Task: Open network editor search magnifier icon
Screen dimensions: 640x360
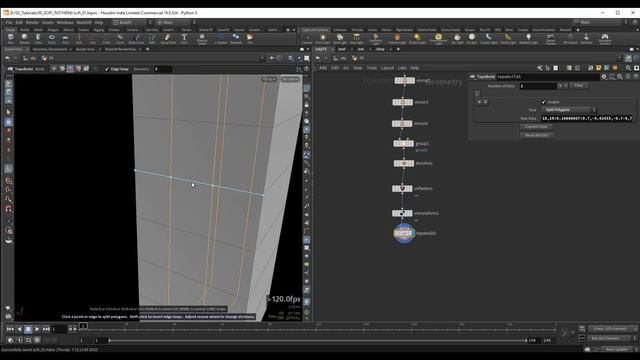Action: click(x=628, y=68)
